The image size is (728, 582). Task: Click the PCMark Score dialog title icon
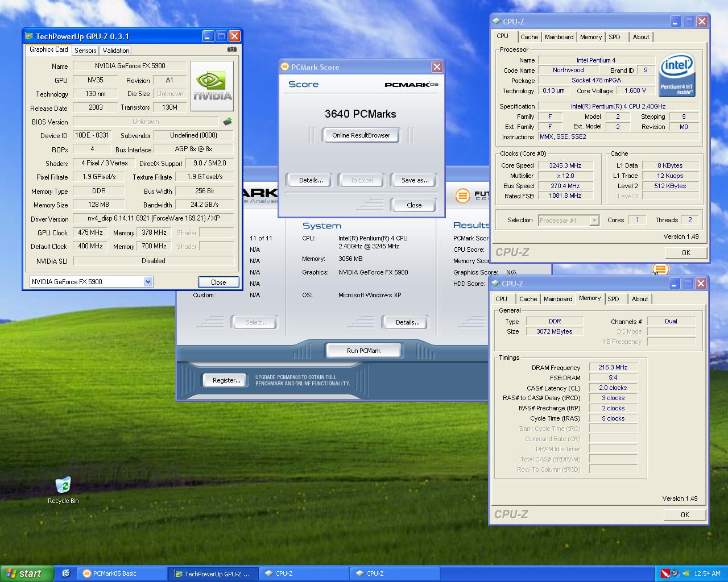285,67
